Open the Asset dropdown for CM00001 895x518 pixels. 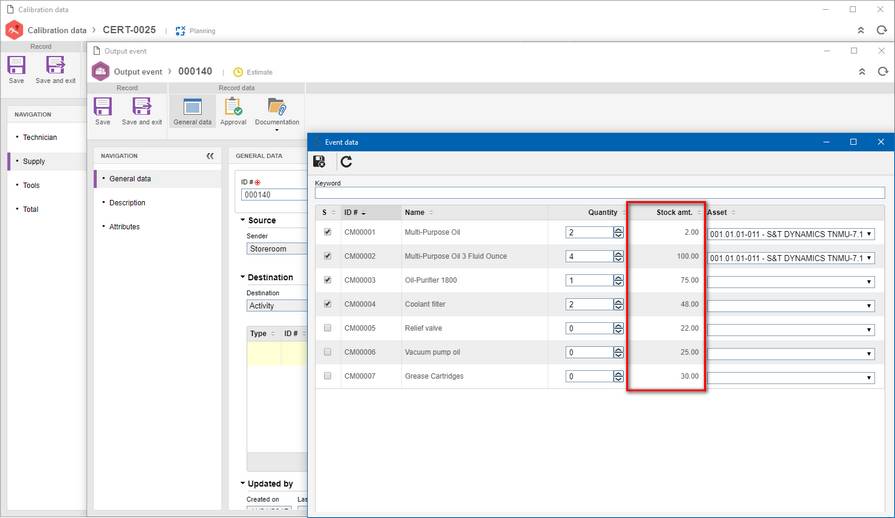791,234
